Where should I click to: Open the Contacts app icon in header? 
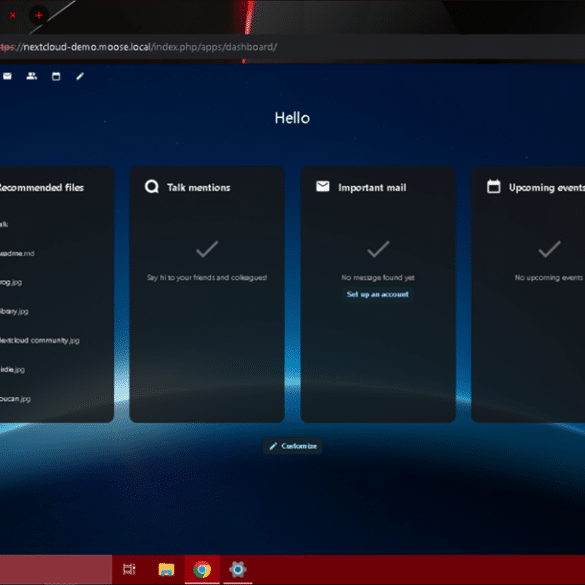point(32,76)
